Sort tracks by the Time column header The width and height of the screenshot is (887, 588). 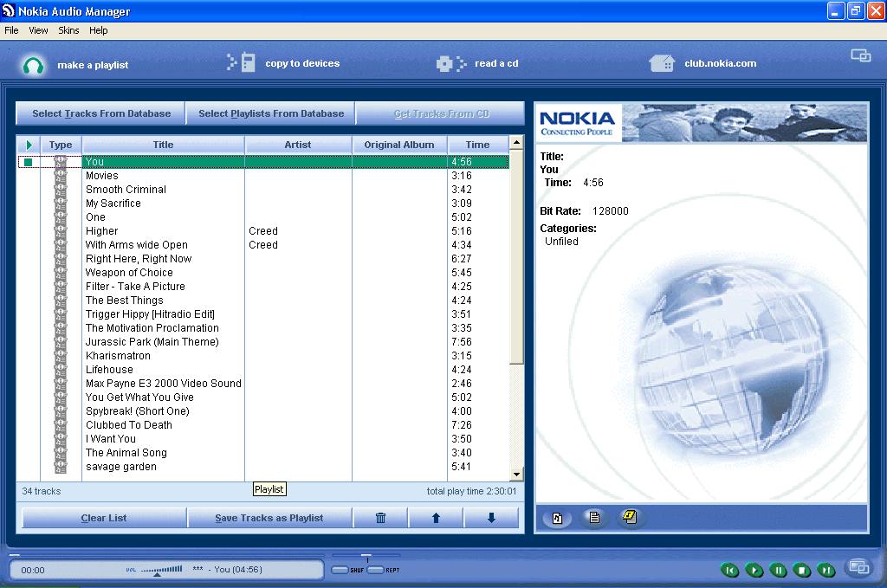pyautogui.click(x=478, y=145)
